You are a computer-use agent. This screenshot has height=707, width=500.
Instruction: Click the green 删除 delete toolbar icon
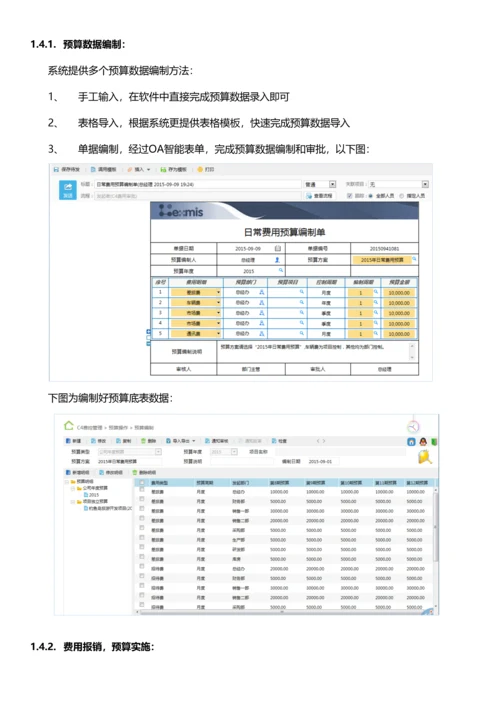[143, 441]
